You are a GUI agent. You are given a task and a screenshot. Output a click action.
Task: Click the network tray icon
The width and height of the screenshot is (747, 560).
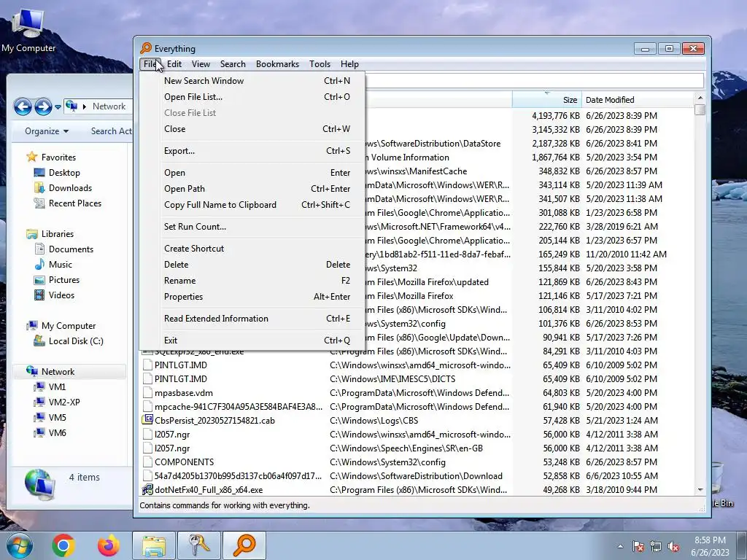[x=656, y=547]
